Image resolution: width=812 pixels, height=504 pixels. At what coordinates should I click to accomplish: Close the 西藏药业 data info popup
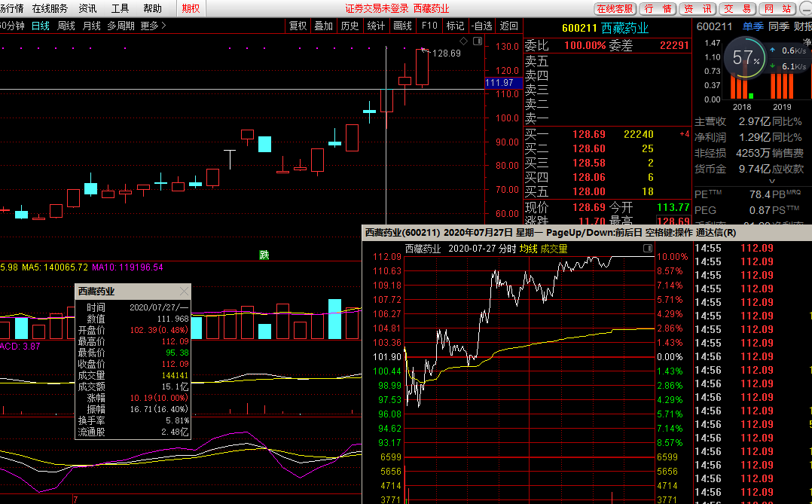[184, 291]
